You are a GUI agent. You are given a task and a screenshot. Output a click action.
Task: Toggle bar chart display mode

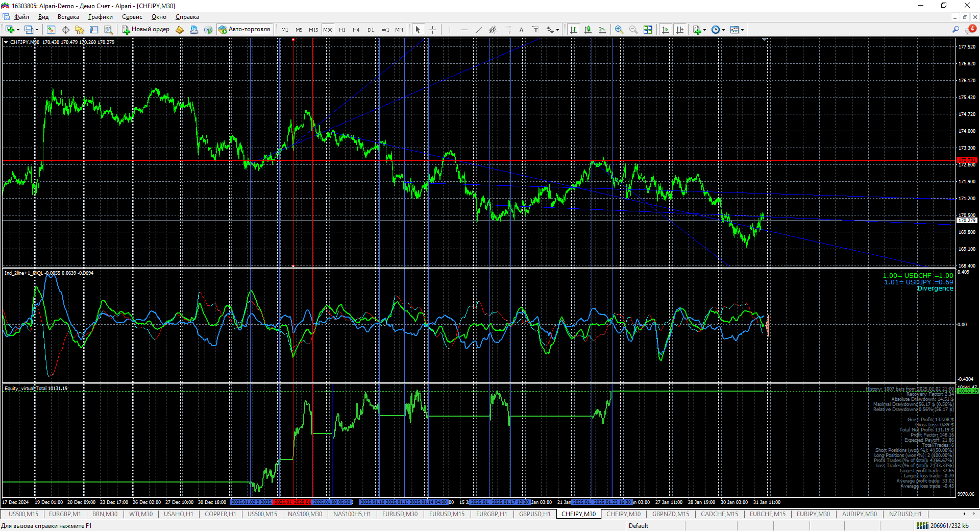click(x=574, y=30)
